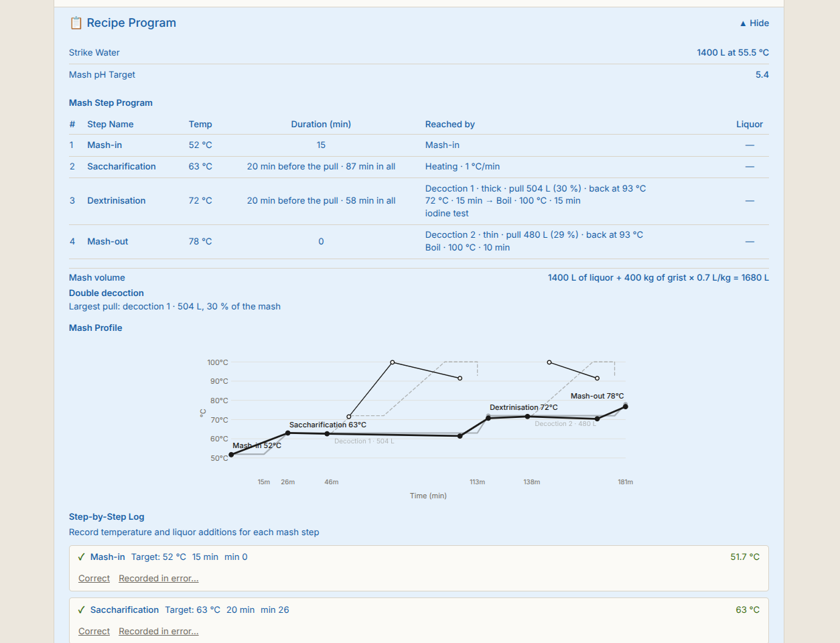Click the Mash-in step name in the table
Image resolution: width=840 pixels, height=643 pixels.
pyautogui.click(x=104, y=145)
